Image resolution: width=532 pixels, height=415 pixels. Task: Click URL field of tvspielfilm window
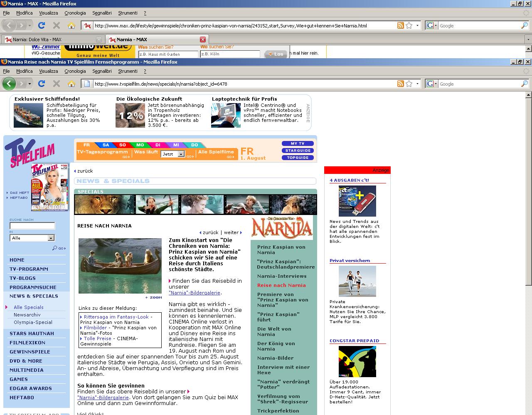pos(245,84)
